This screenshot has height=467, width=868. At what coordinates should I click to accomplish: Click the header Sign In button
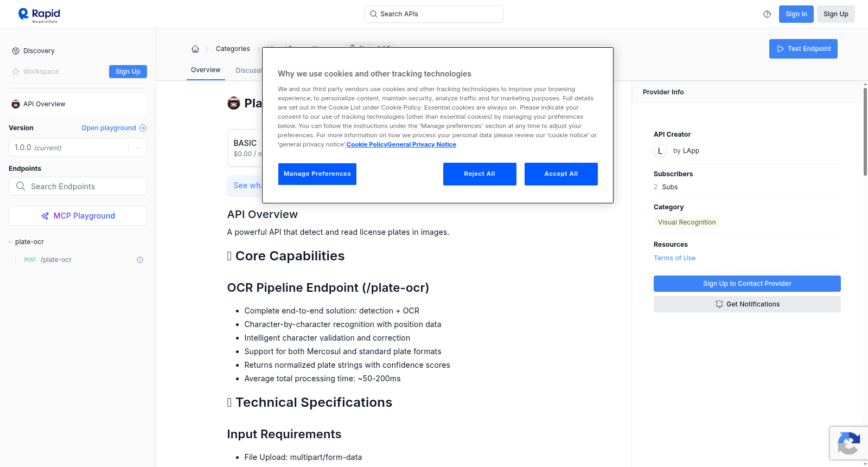796,14
